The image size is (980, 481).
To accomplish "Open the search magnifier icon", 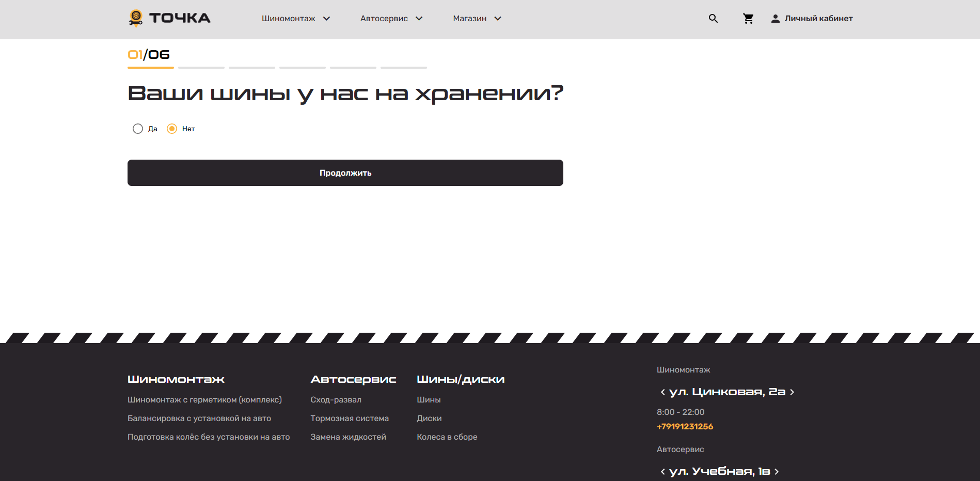I will 713,19.
